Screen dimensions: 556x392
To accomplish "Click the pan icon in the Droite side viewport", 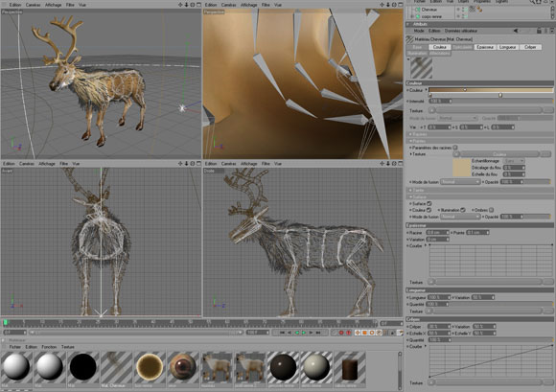I will 382,163.
